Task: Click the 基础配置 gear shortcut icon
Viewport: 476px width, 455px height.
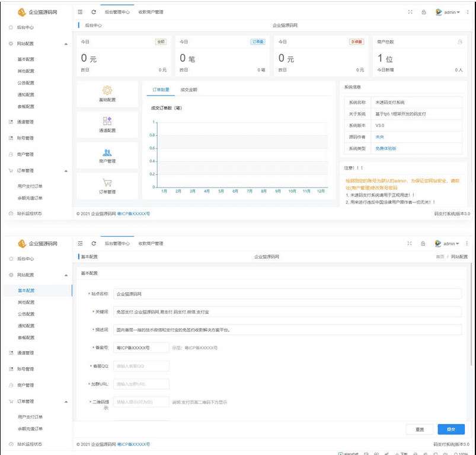Action: pos(107,90)
